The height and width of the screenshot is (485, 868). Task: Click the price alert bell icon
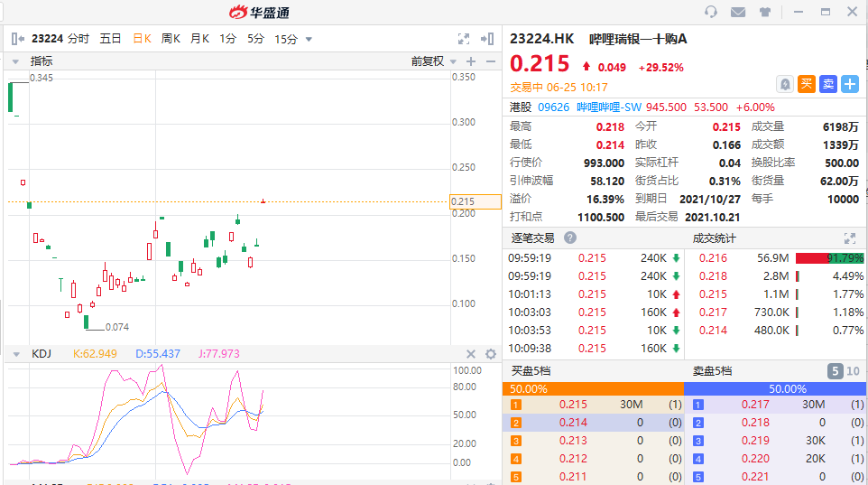(x=785, y=84)
